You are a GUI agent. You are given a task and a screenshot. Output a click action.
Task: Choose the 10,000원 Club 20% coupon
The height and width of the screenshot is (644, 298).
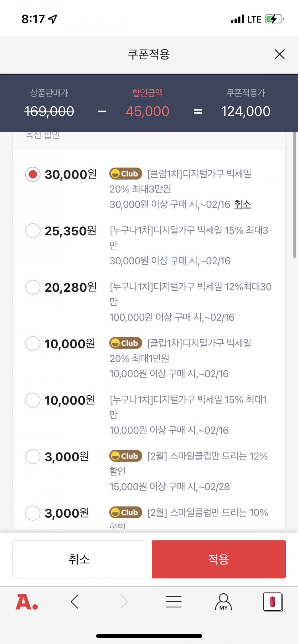click(33, 344)
